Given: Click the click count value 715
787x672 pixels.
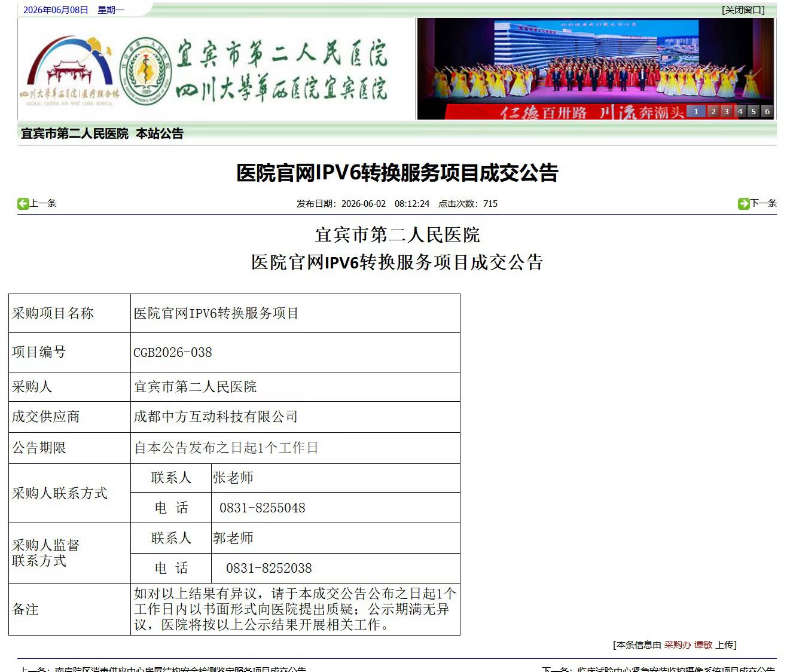Looking at the screenshot, I should (490, 204).
